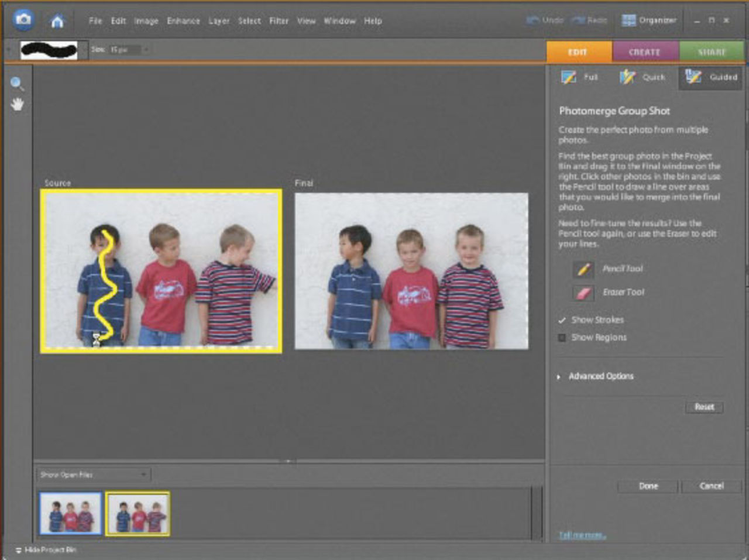Image resolution: width=749 pixels, height=560 pixels.
Task: Open the Filter menu
Action: tap(279, 20)
